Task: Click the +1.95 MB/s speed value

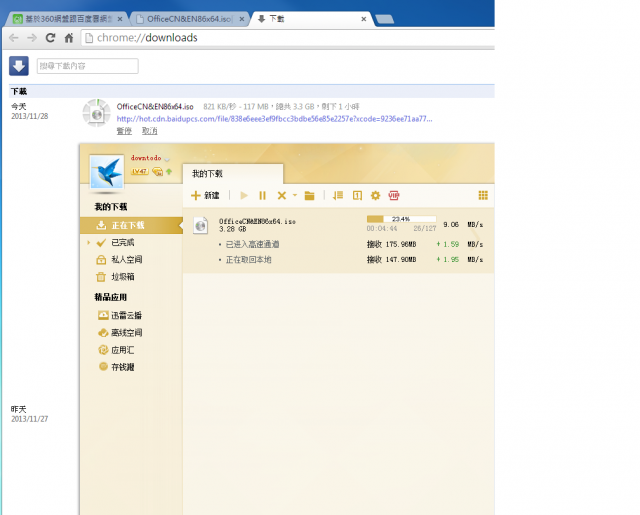Action: tap(460, 260)
